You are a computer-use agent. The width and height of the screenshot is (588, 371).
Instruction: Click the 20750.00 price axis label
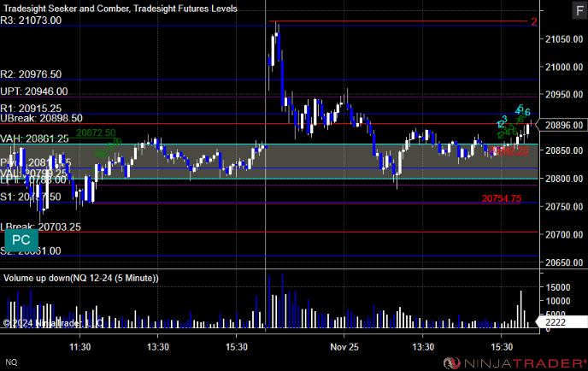pos(564,207)
